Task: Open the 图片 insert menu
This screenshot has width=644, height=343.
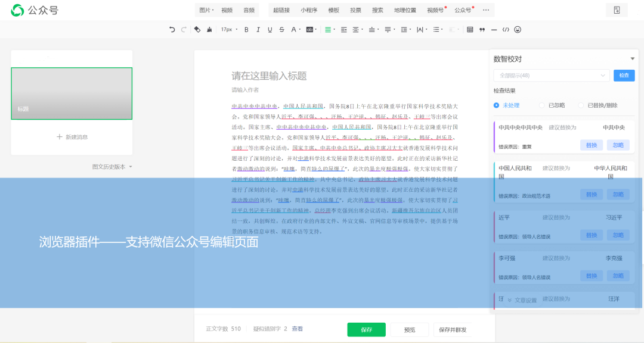Action: pyautogui.click(x=206, y=10)
